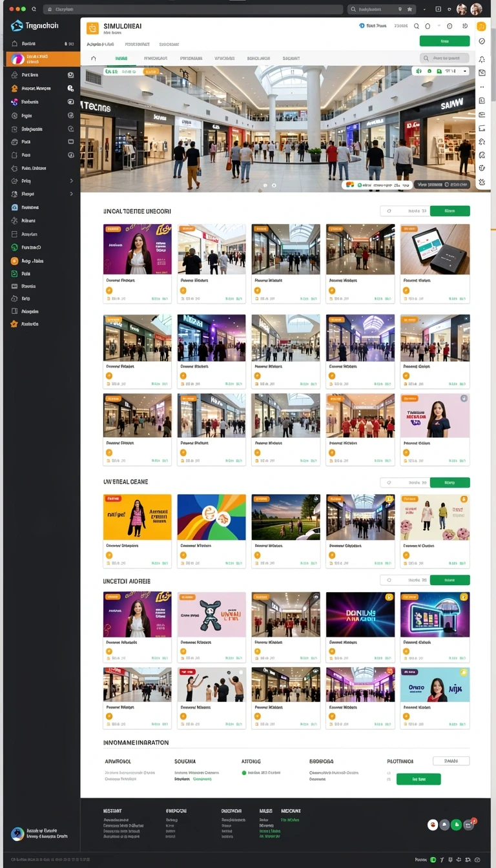Open the grassy field landscape thumbnail

286,517
